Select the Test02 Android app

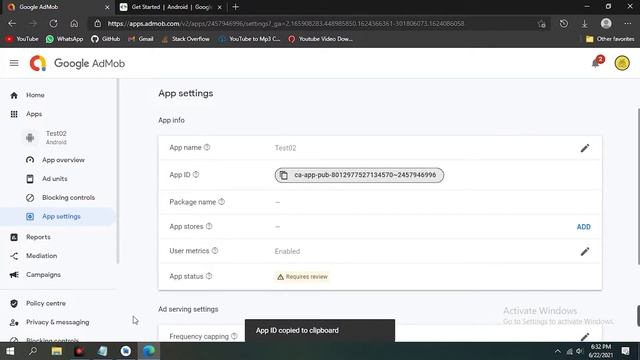pyautogui.click(x=56, y=138)
